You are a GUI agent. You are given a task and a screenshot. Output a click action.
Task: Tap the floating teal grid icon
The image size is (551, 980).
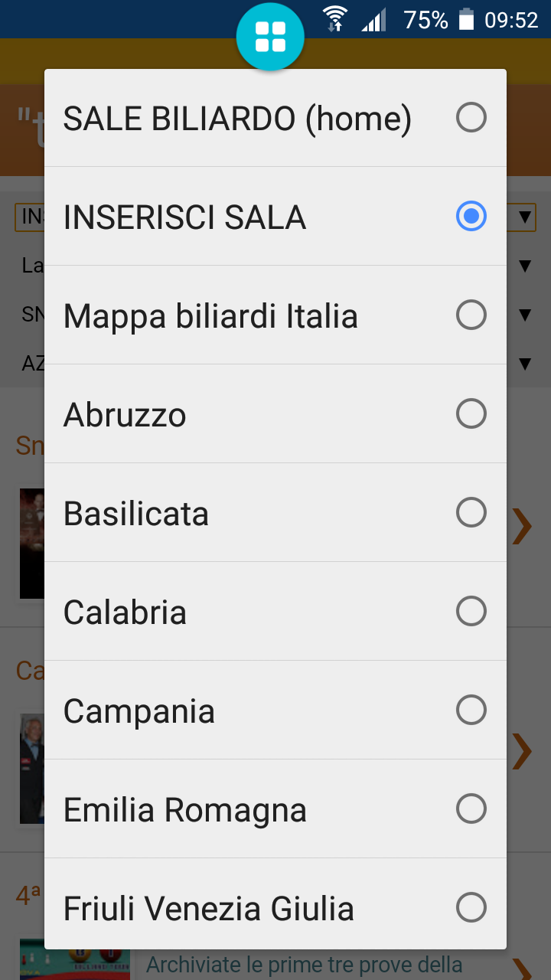[x=270, y=36]
